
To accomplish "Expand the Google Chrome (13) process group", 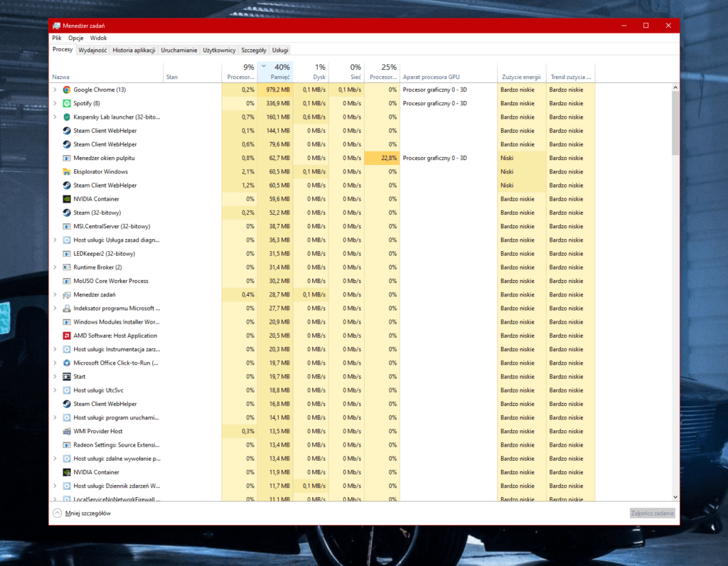I will coord(55,90).
